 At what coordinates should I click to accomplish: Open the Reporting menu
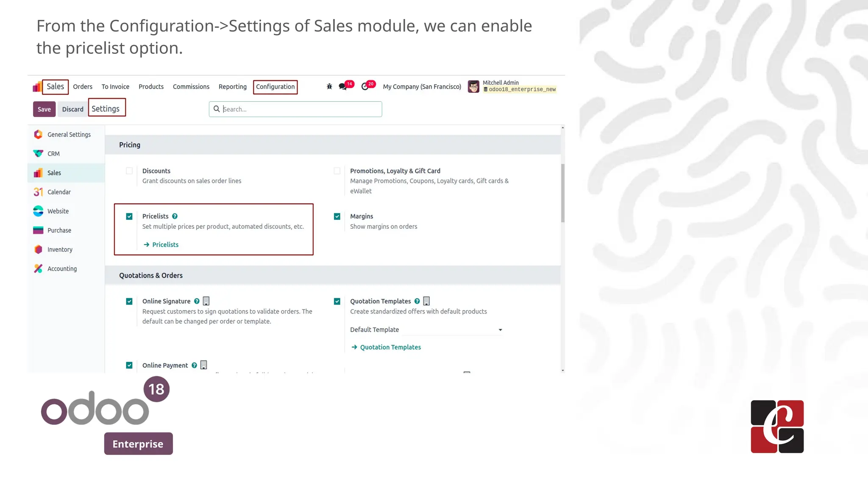(x=233, y=86)
